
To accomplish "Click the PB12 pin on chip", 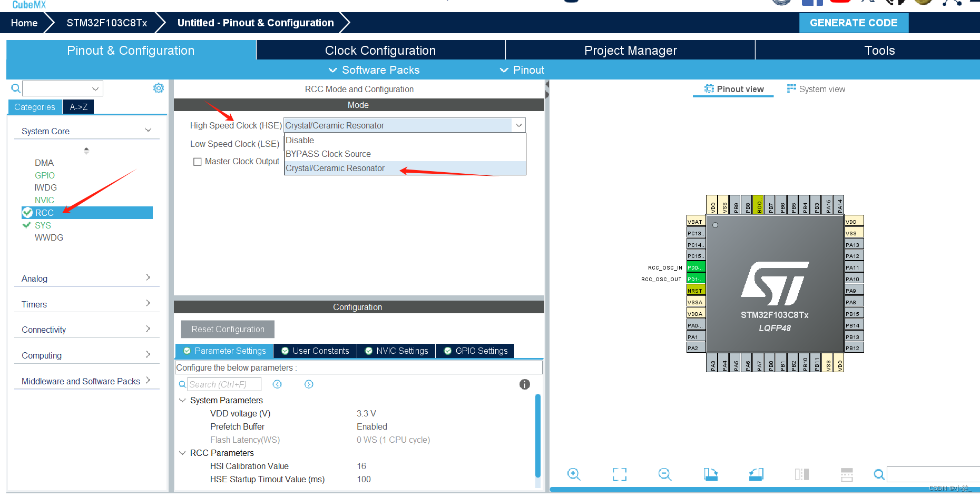I will [x=854, y=348].
